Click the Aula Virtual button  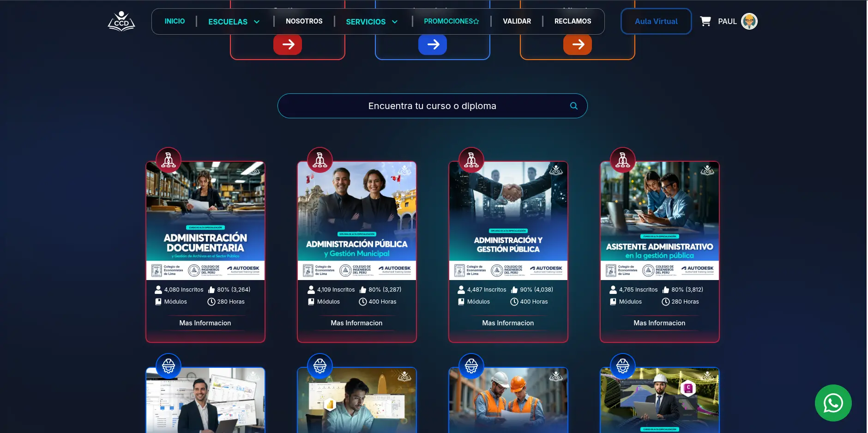(x=656, y=21)
